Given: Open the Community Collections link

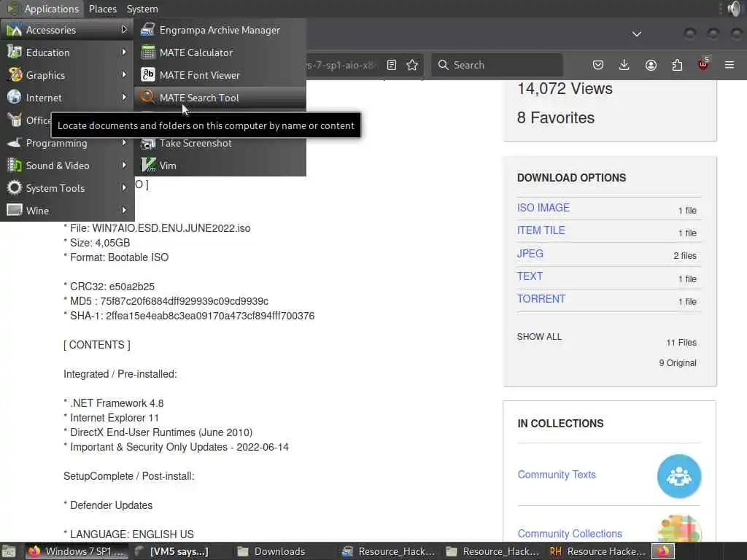Looking at the screenshot, I should [x=570, y=534].
